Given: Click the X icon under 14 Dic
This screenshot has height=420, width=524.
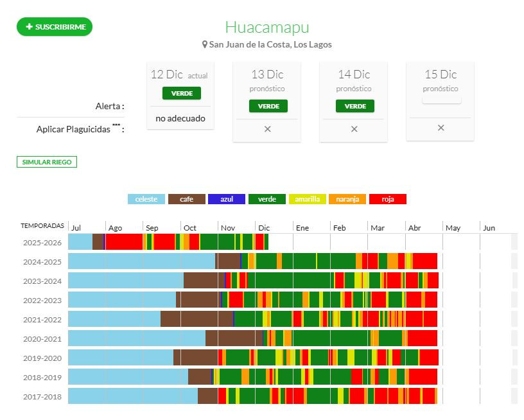Looking at the screenshot, I should point(354,129).
